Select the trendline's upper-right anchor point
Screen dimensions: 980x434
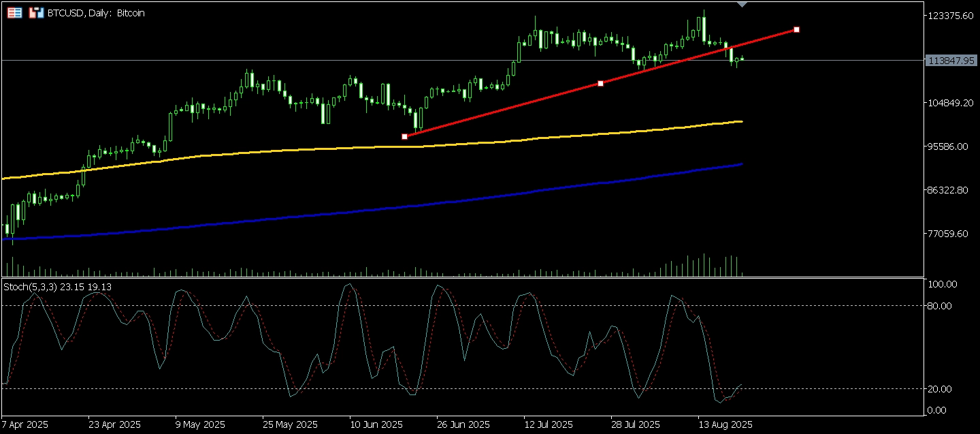(x=796, y=29)
